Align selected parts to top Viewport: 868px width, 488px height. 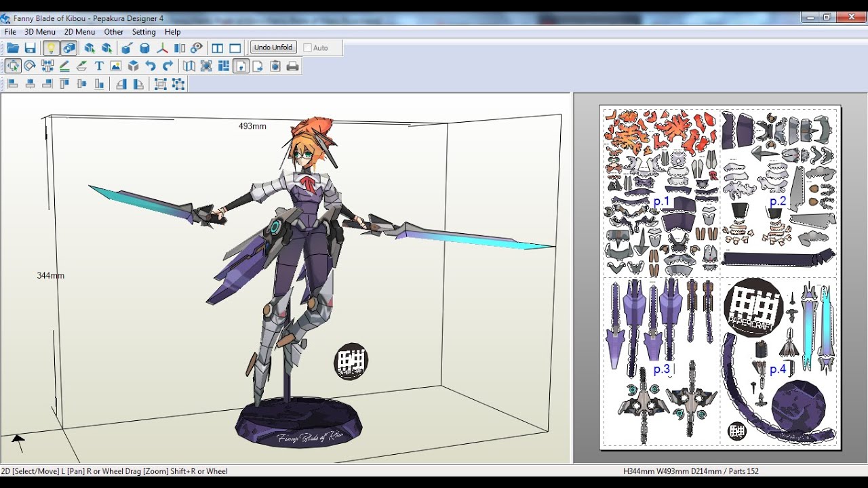(x=64, y=84)
